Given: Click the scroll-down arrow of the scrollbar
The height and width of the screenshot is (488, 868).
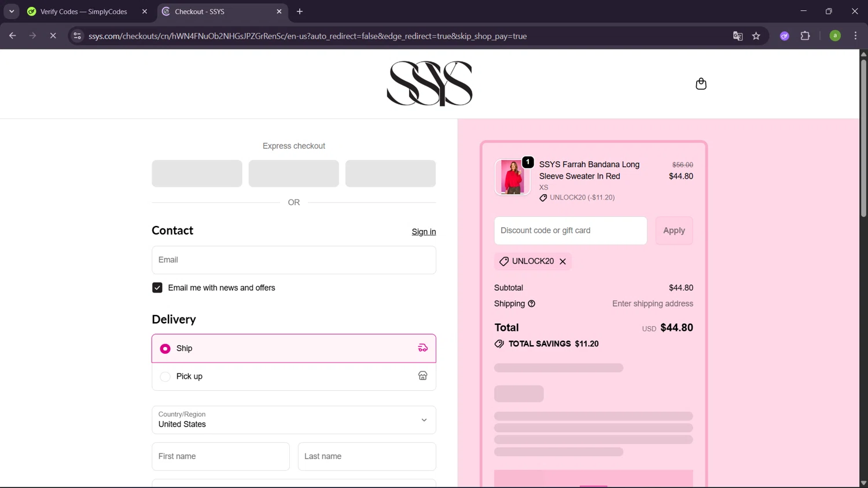Looking at the screenshot, I should pyautogui.click(x=863, y=483).
